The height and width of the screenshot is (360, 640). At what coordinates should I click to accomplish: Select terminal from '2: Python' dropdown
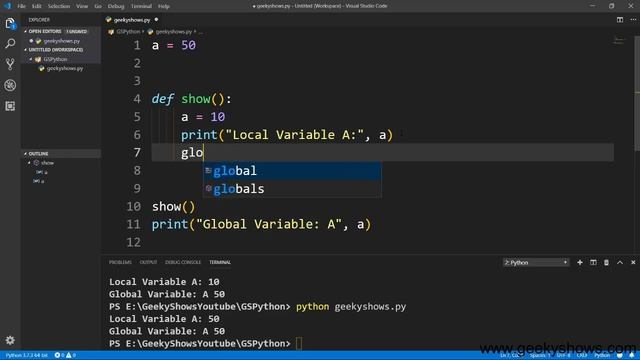point(536,262)
